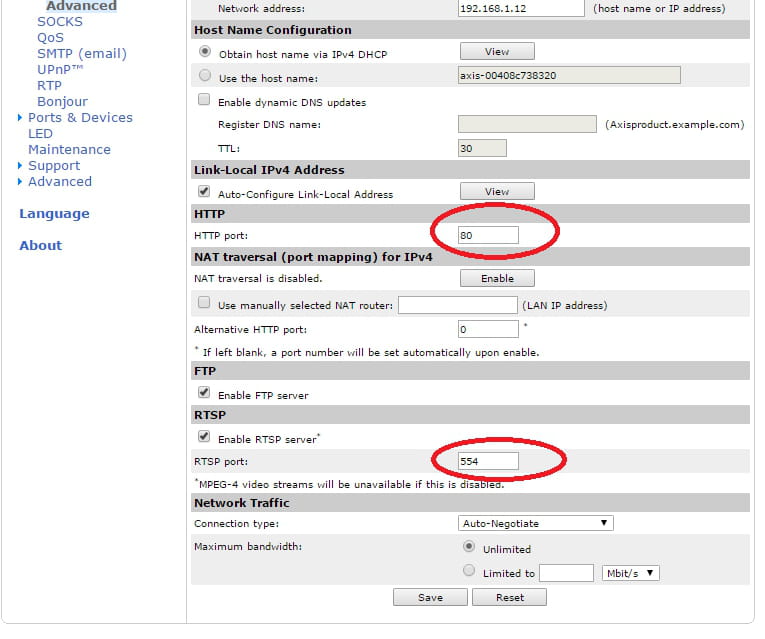Toggle Auto-Configure Link-Local Address
This screenshot has height=639, width=765.
(204, 191)
